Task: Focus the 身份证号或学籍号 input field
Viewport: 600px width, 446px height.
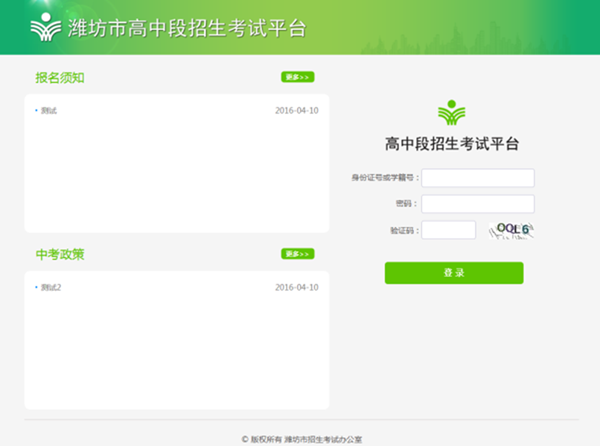Action: pyautogui.click(x=478, y=178)
